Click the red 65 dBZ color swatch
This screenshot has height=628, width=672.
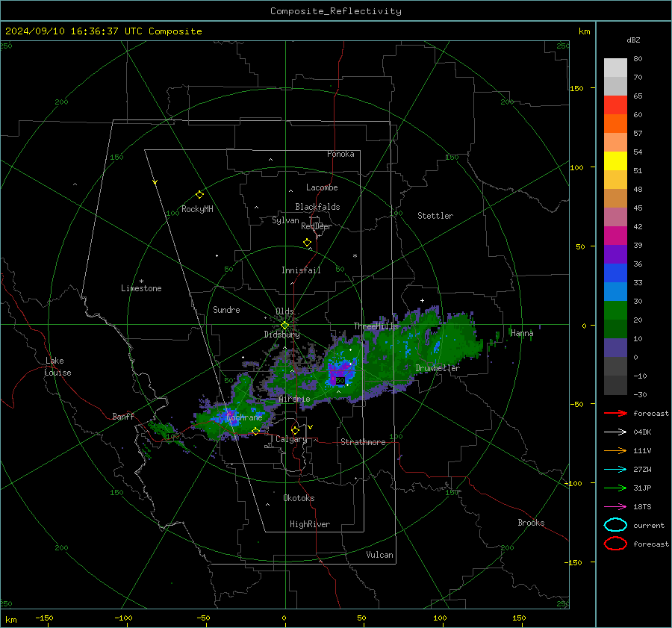pos(615,105)
